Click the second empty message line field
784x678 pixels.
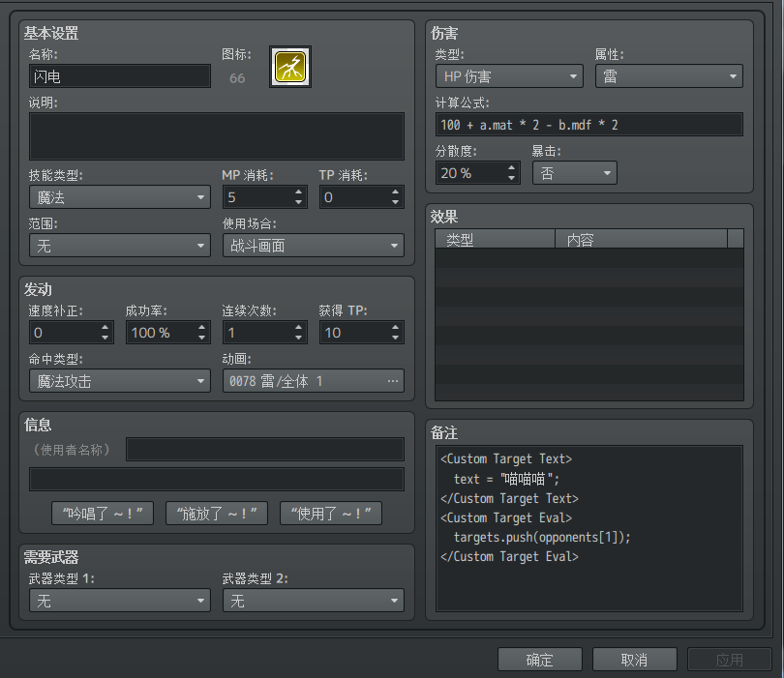pyautogui.click(x=217, y=480)
